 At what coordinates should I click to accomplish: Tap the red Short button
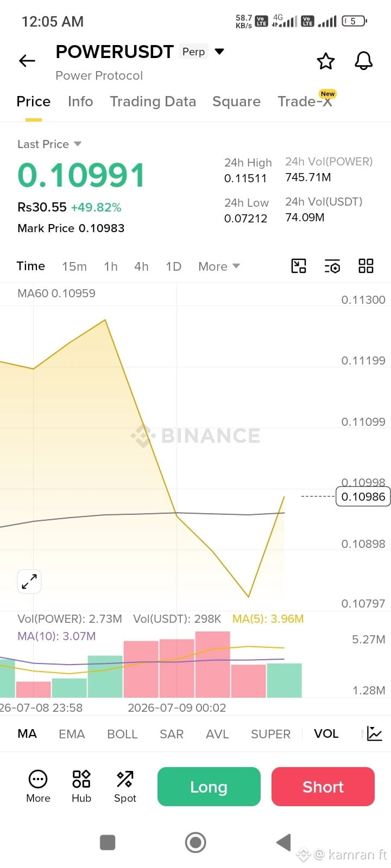click(x=323, y=787)
